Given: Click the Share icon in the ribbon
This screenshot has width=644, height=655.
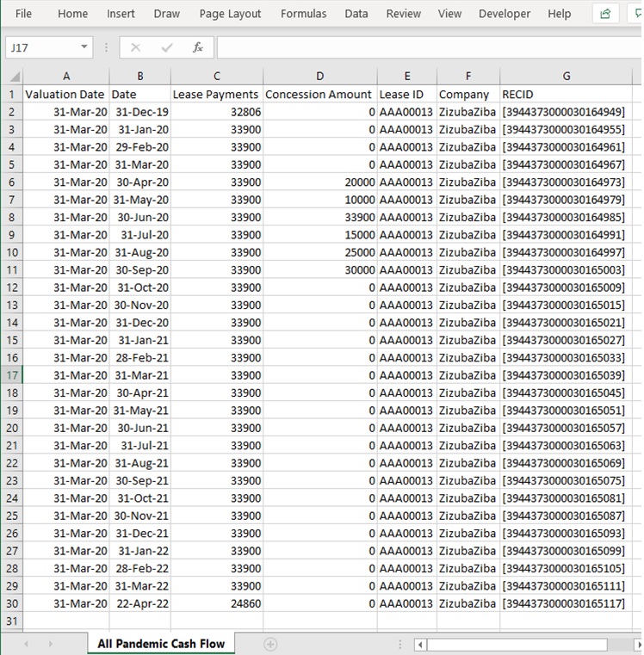Looking at the screenshot, I should [605, 14].
